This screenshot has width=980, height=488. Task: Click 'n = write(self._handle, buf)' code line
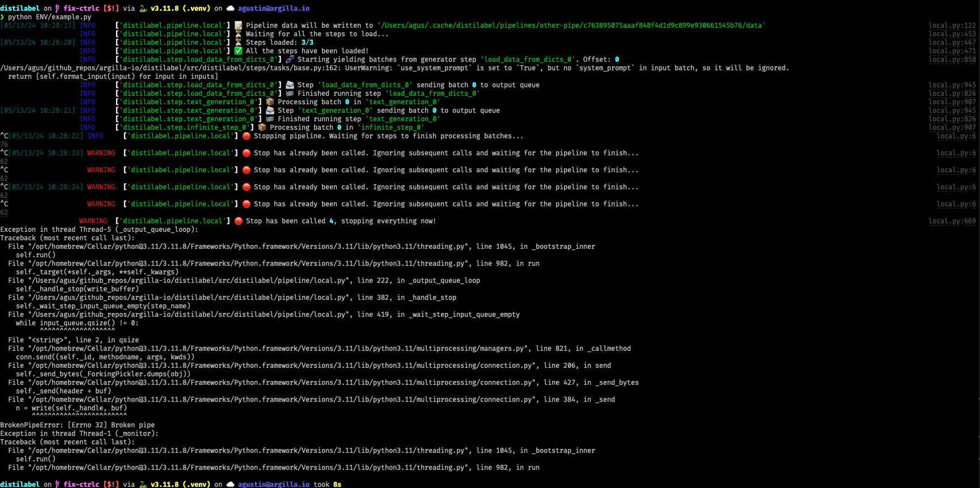coord(71,408)
